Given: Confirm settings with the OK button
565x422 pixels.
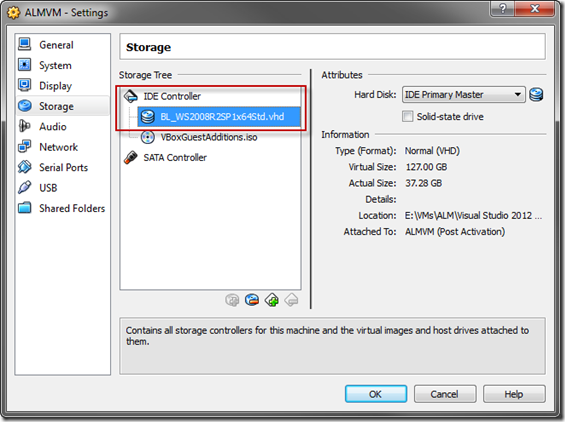Looking at the screenshot, I should click(376, 394).
